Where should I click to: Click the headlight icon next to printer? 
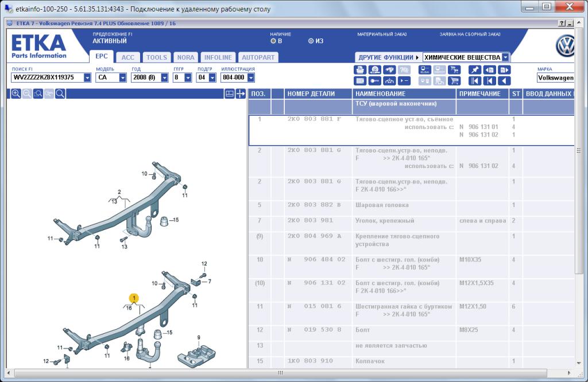coord(374,69)
